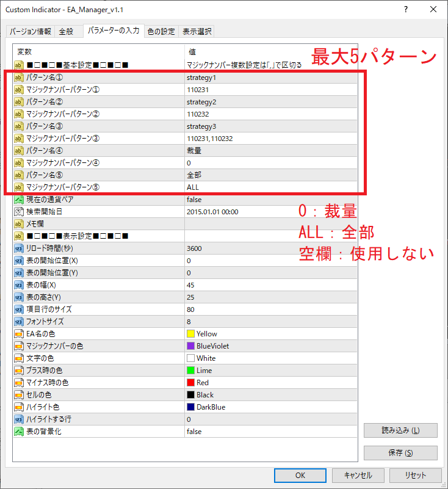
Task: Click the string icon beside マジックナンバーパターン②
Action: (19, 114)
